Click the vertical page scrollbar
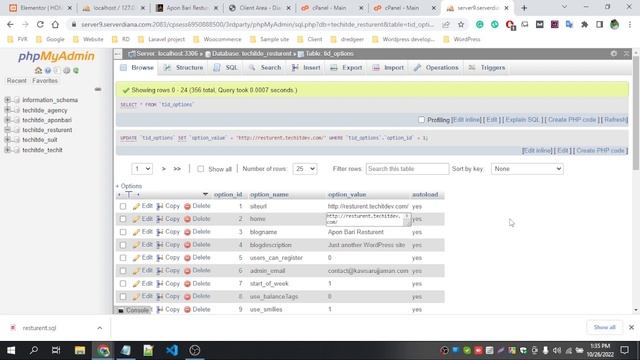640x360 pixels. pos(636,114)
